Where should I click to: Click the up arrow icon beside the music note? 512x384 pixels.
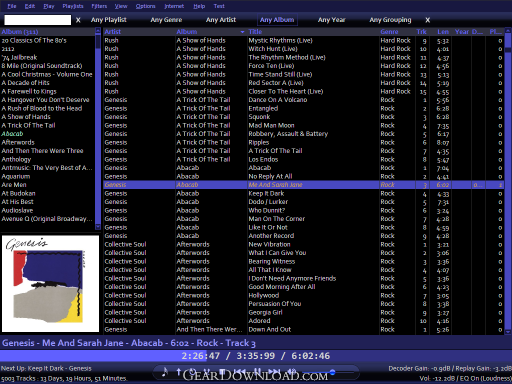pos(179,371)
